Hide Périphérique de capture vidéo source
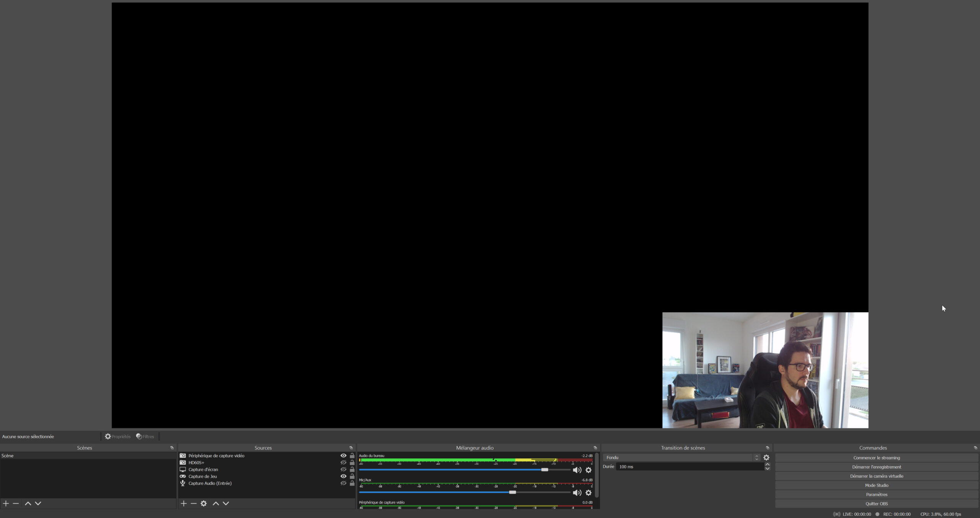Screen dimensions: 980x518 343,456
